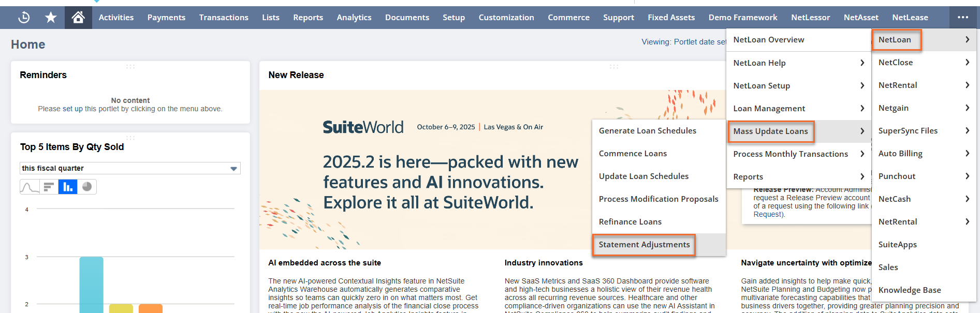Viewport: 980px width, 313px height.
Task: Switch chart to pie view
Action: point(87,187)
